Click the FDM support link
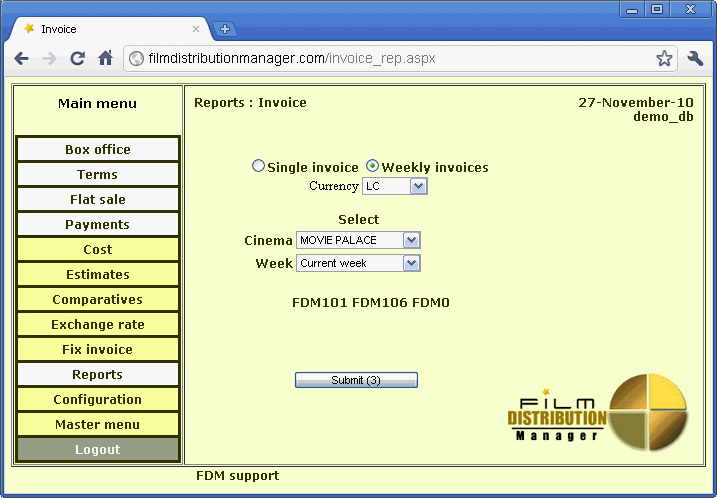Image resolution: width=717 pixels, height=498 pixels. [x=237, y=476]
